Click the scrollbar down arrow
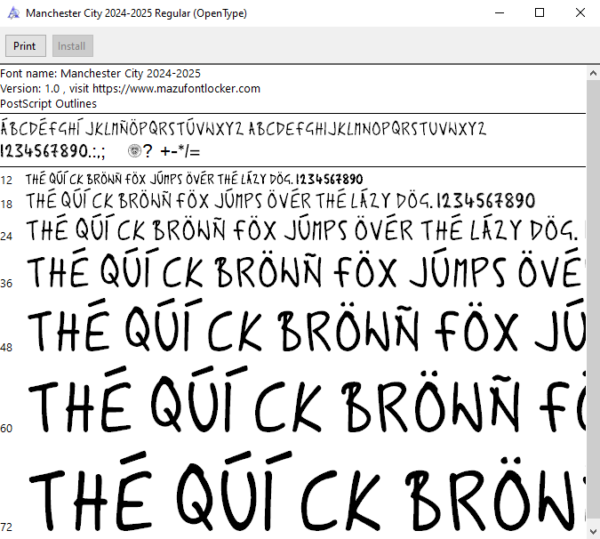 (x=593, y=531)
